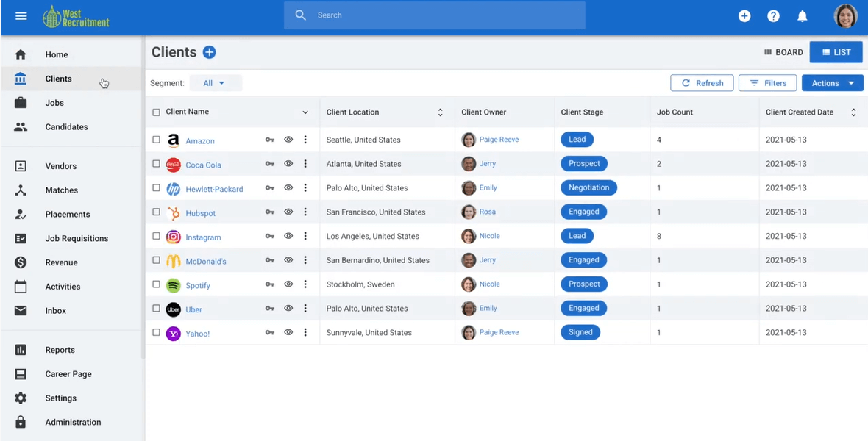This screenshot has height=441, width=868.
Task: Check the select-all checkbox in header
Action: tap(156, 112)
